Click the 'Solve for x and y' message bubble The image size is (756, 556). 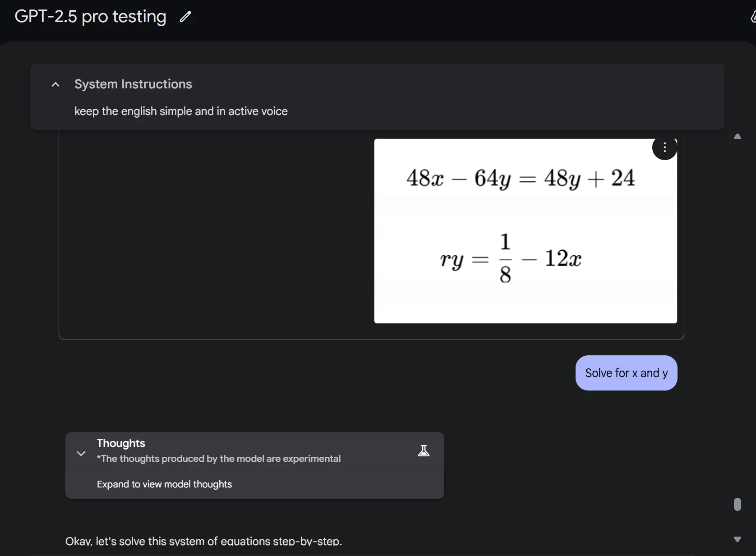tap(626, 373)
